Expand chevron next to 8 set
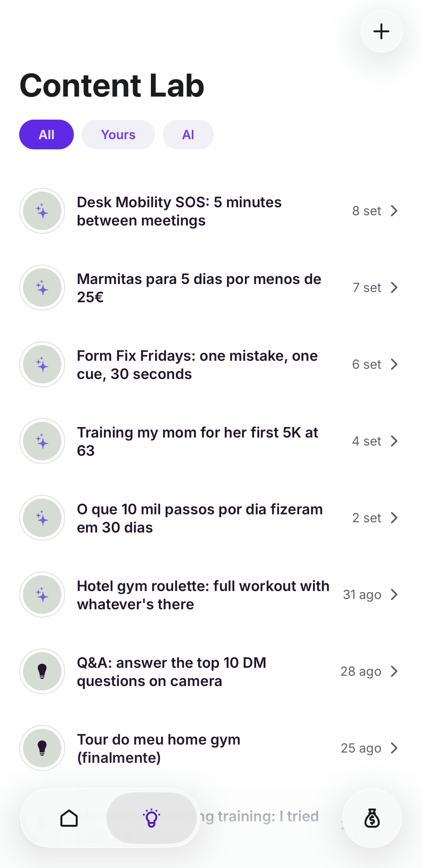422x868 pixels. click(x=394, y=211)
